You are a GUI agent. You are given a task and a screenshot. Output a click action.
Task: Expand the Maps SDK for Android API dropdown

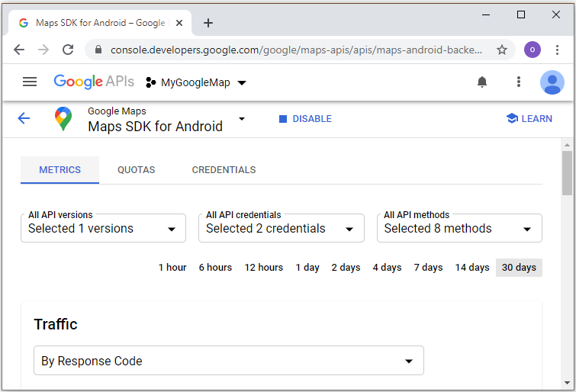(242, 119)
